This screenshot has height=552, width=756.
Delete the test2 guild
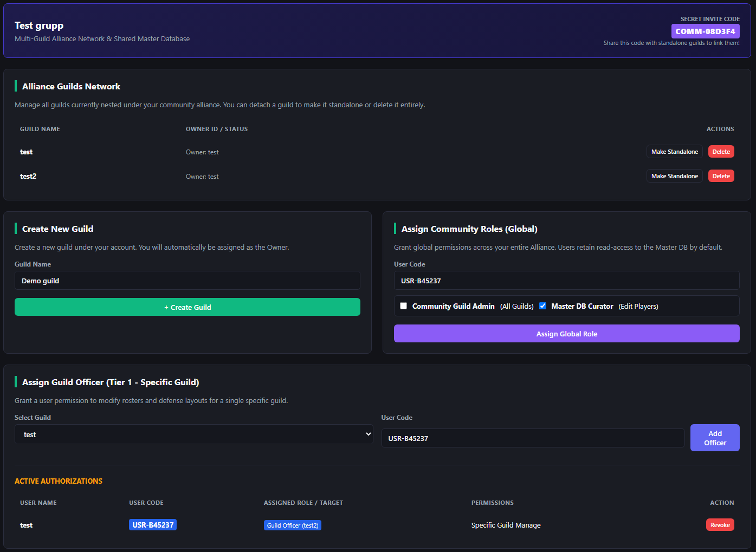tap(721, 176)
